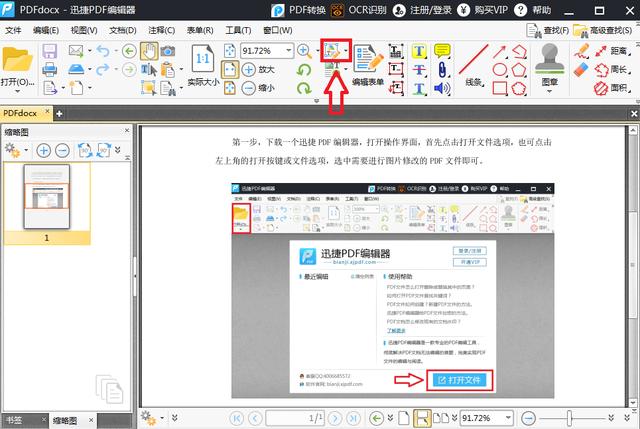The height and width of the screenshot is (429, 640).
Task: Click the 实际大小 1:1 icon
Action: pos(203,59)
